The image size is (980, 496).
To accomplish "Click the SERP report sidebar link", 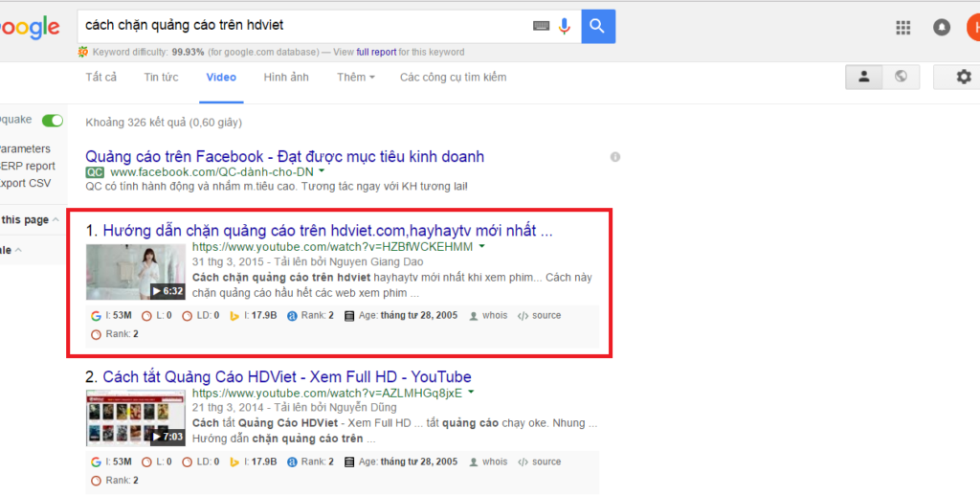I will coord(28,166).
